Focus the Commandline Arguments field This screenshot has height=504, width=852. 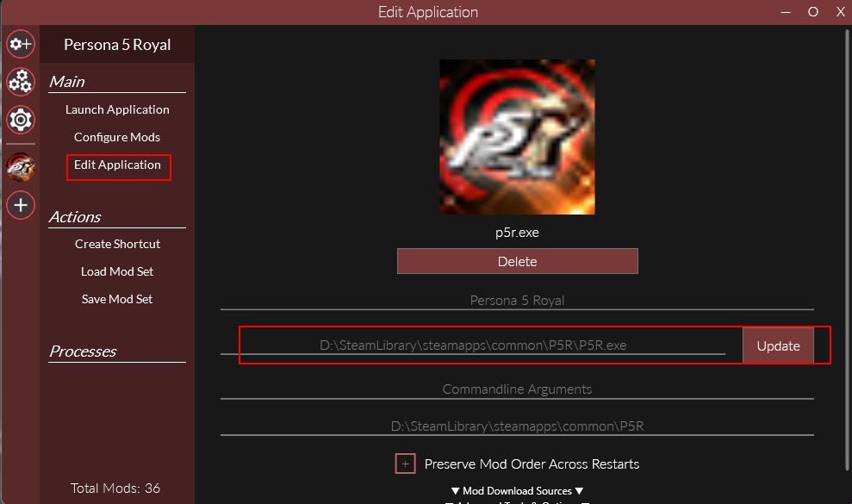(517, 389)
